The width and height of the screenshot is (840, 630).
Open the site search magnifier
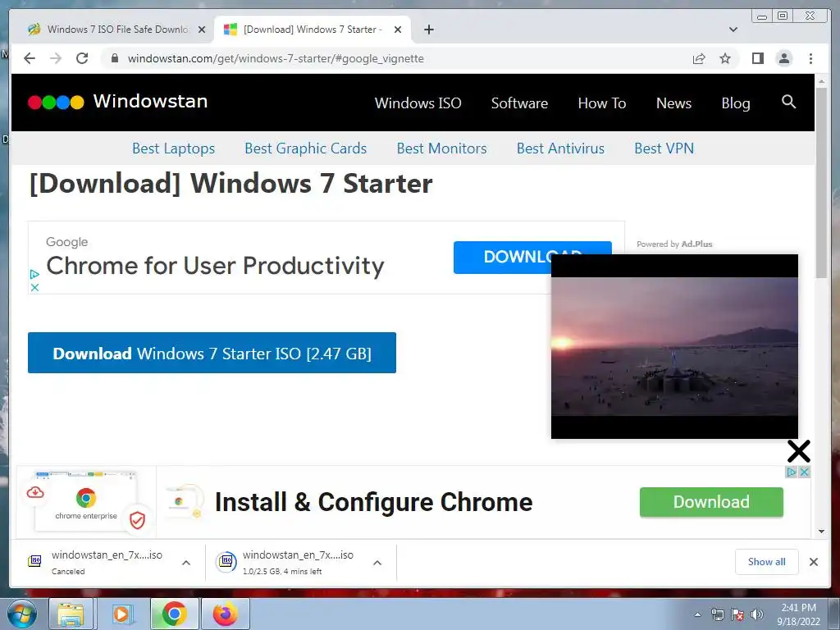[788, 101]
